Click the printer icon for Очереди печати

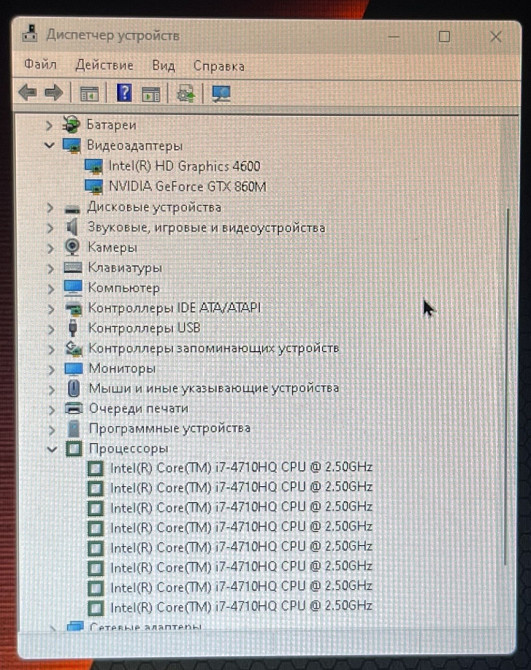click(74, 408)
